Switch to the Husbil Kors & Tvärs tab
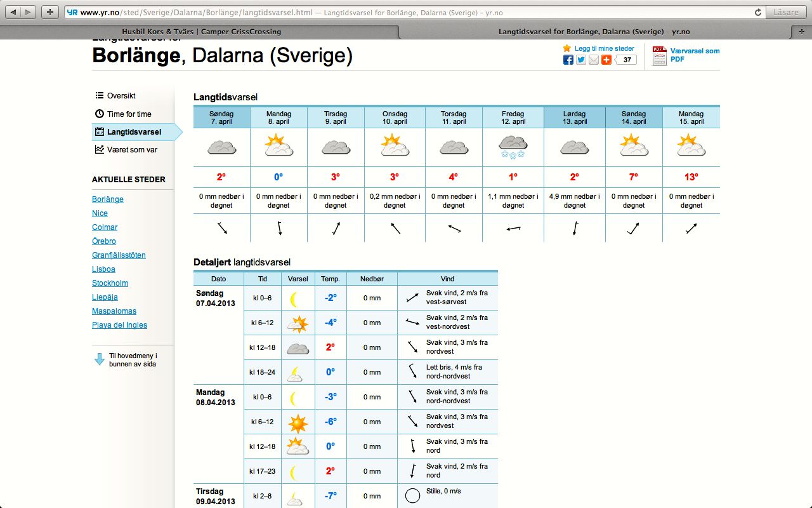This screenshot has width=812, height=508. pyautogui.click(x=201, y=32)
